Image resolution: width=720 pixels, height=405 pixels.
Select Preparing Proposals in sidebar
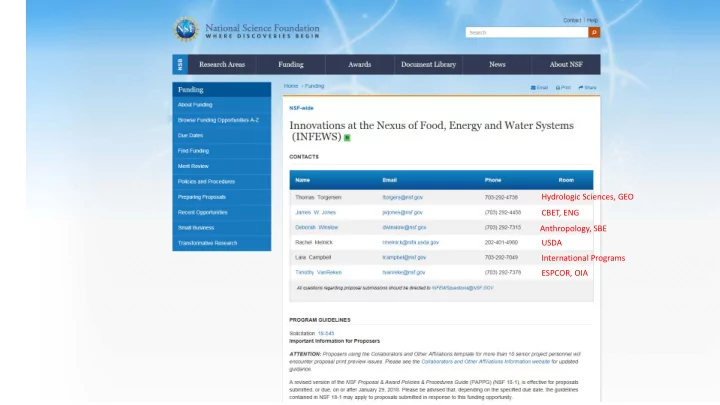click(221, 197)
